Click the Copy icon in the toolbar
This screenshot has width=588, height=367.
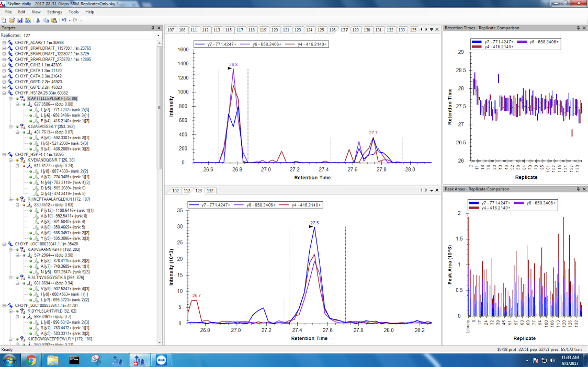(x=46, y=20)
